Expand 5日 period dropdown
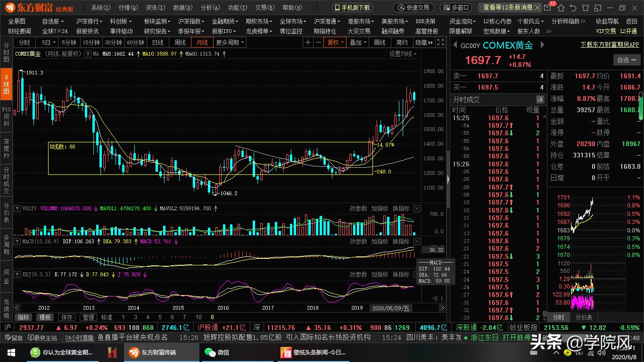The width and height of the screenshot is (644, 362). 48,42
